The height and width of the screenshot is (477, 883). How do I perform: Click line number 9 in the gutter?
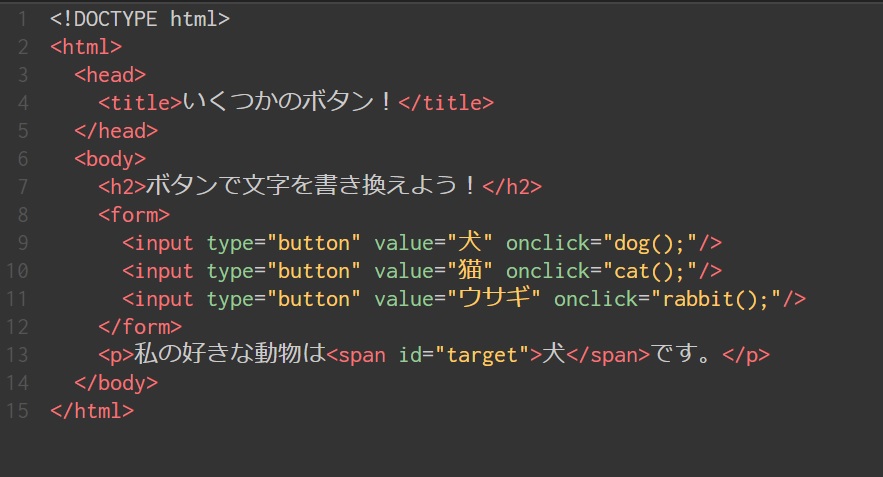[22, 243]
